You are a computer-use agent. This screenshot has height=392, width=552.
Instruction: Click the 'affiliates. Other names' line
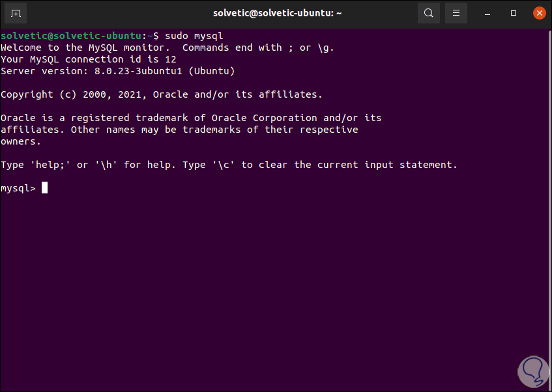(179, 130)
